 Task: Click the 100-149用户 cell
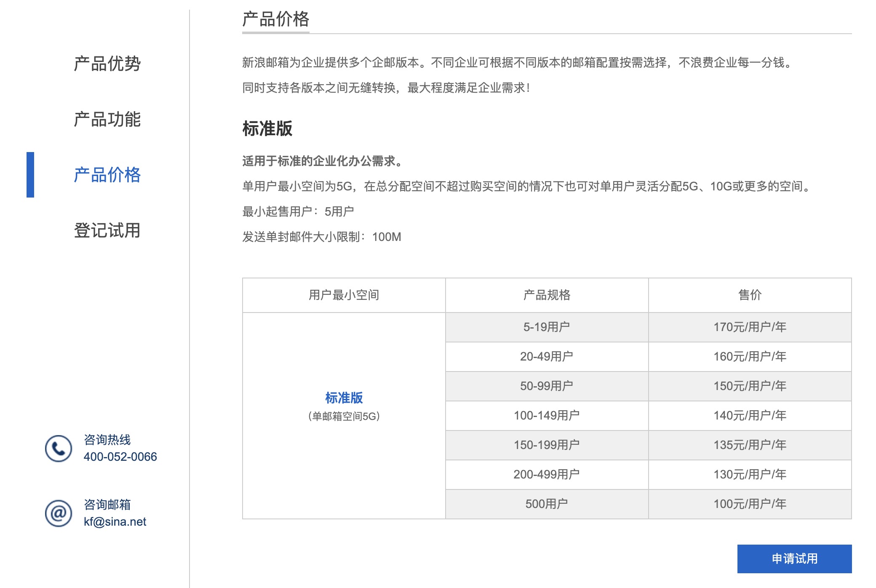pyautogui.click(x=547, y=415)
